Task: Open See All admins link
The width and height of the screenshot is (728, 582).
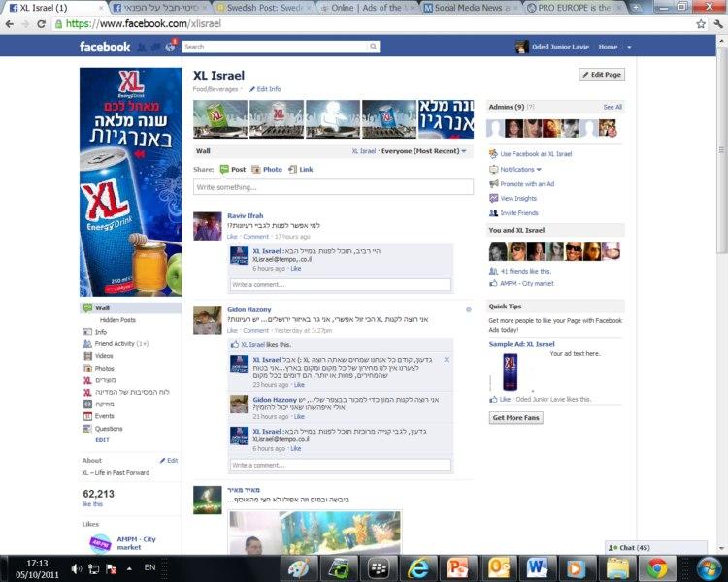Action: click(612, 107)
